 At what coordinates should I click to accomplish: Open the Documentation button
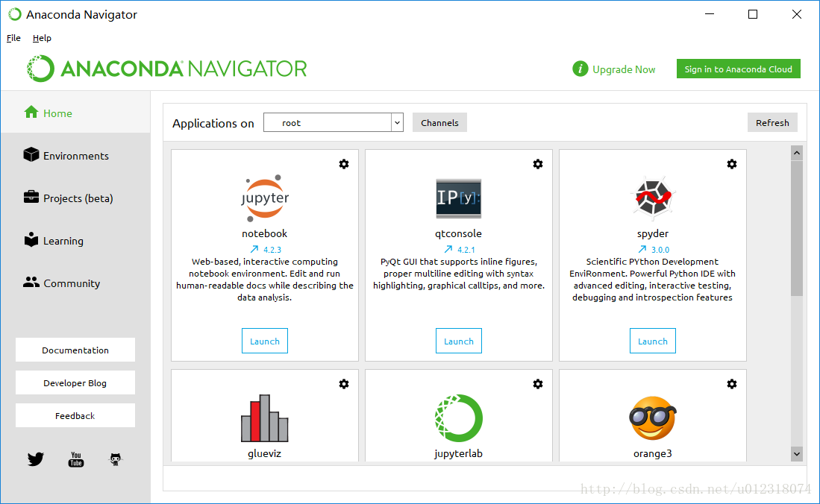[x=75, y=350]
